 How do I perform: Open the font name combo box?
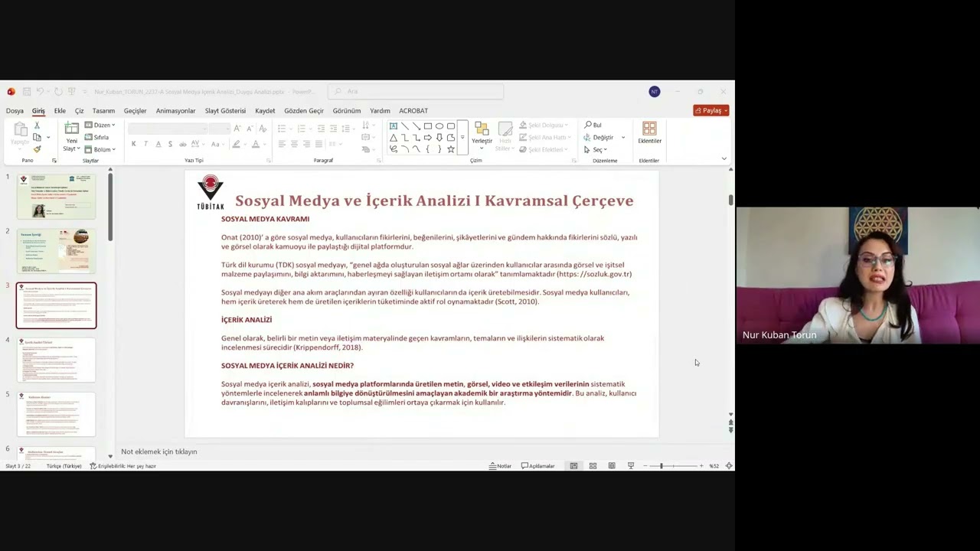tap(167, 129)
